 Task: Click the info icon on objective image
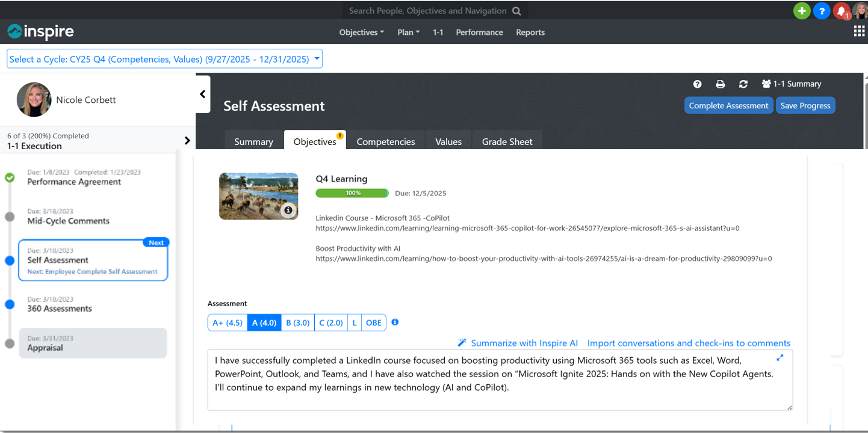[288, 210]
